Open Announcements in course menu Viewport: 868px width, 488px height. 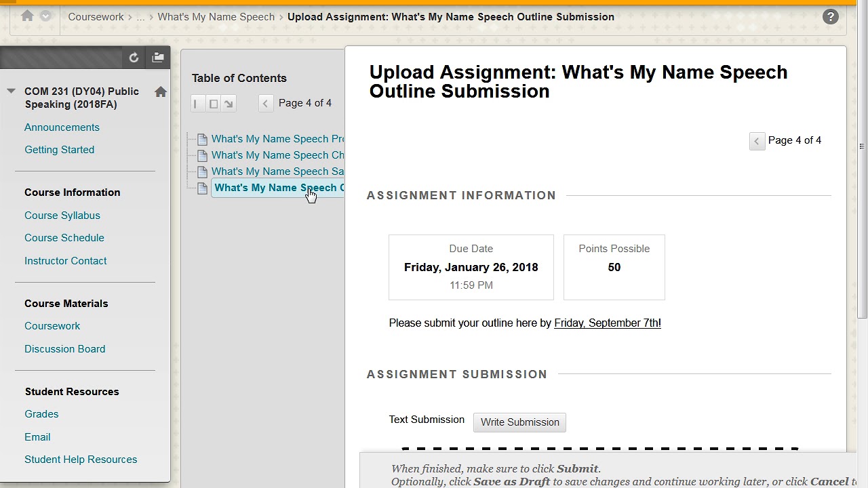[62, 127]
